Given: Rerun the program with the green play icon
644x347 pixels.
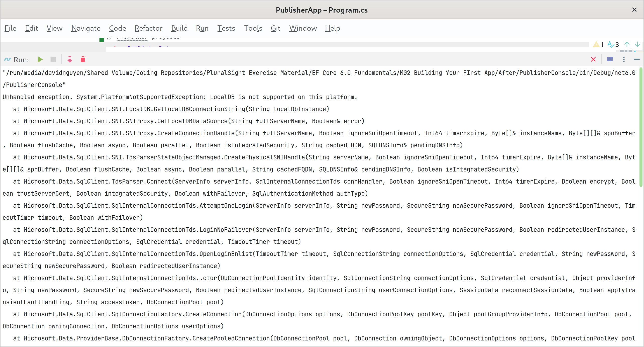Looking at the screenshot, I should click(40, 60).
